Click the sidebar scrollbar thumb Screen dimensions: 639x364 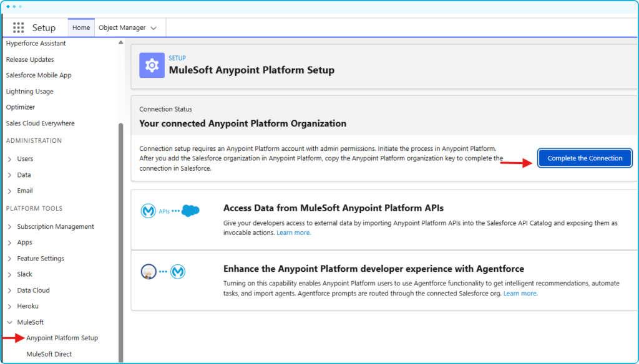pos(120,242)
